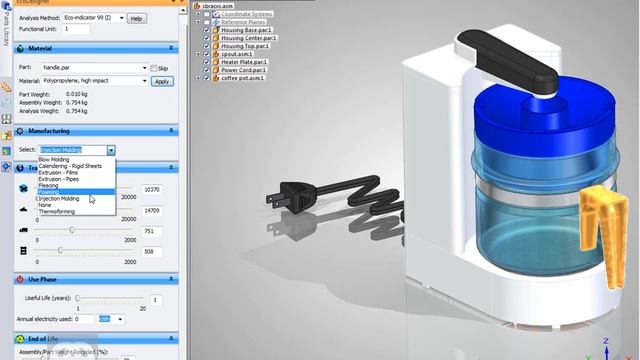Collapse the Use Phase section
640x360 pixels.
point(171,279)
